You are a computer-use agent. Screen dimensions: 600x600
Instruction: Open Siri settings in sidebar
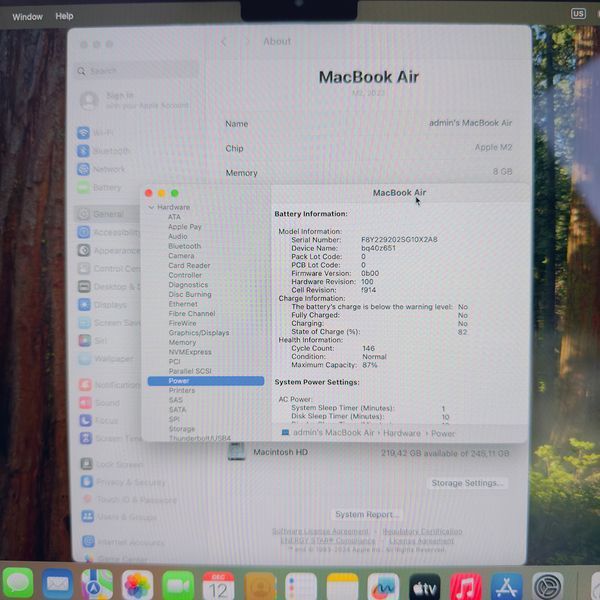coord(94,341)
